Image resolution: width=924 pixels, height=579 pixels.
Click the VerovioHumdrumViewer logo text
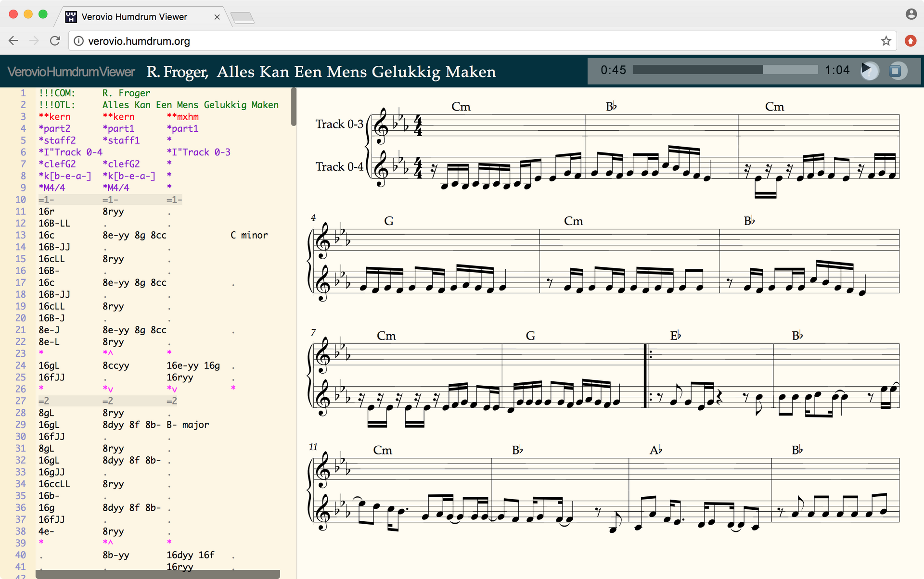(x=71, y=72)
